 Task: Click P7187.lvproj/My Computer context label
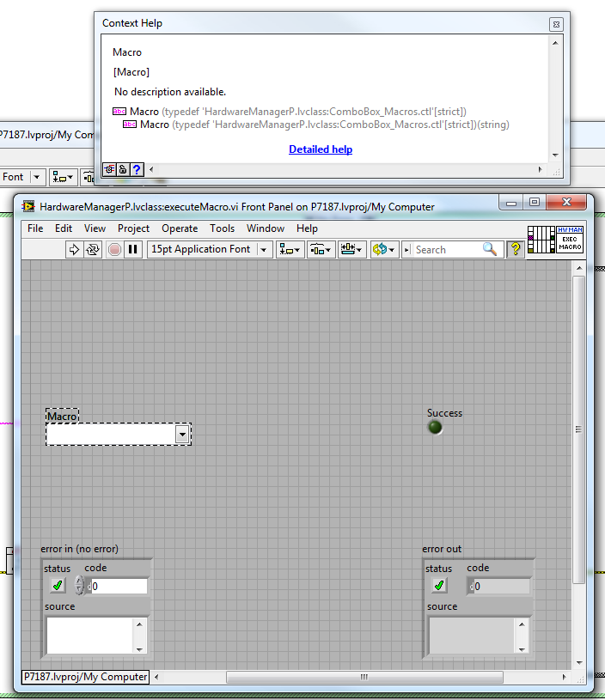click(85, 677)
